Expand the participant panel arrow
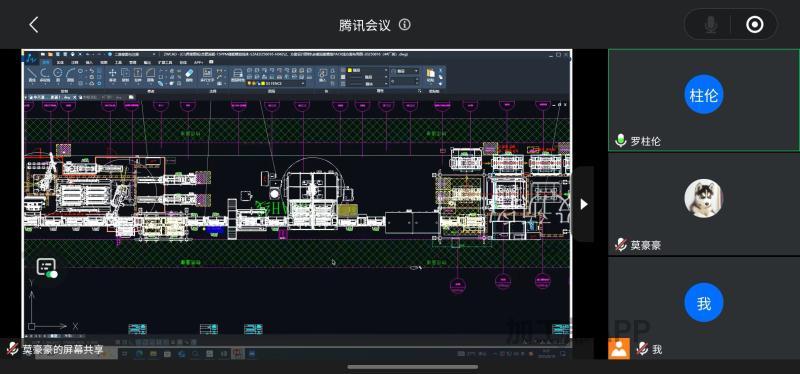 [584, 204]
